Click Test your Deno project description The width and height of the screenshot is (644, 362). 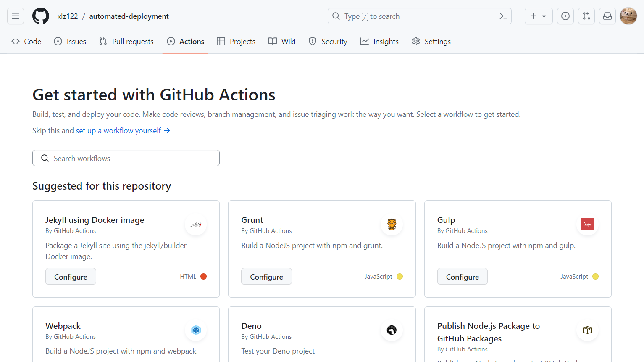(278, 351)
